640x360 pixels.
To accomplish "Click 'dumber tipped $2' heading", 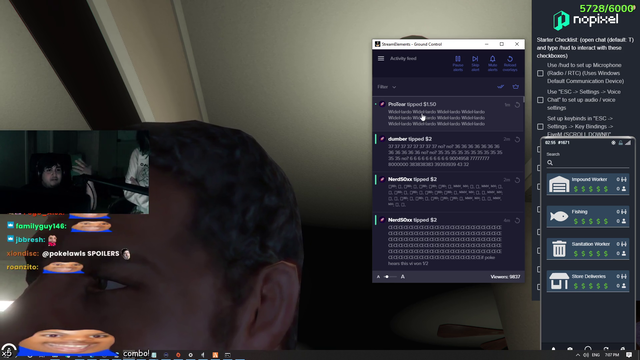I will point(409,139).
